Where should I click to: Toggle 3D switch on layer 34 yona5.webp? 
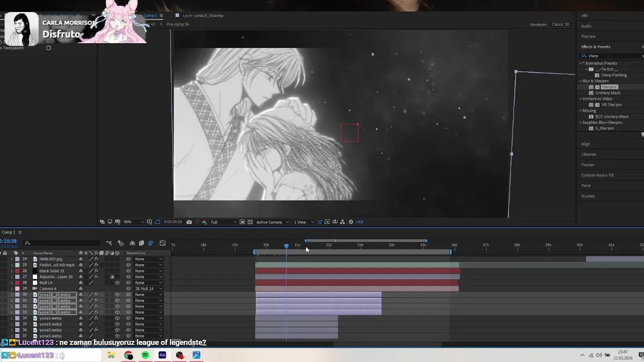tap(117, 318)
